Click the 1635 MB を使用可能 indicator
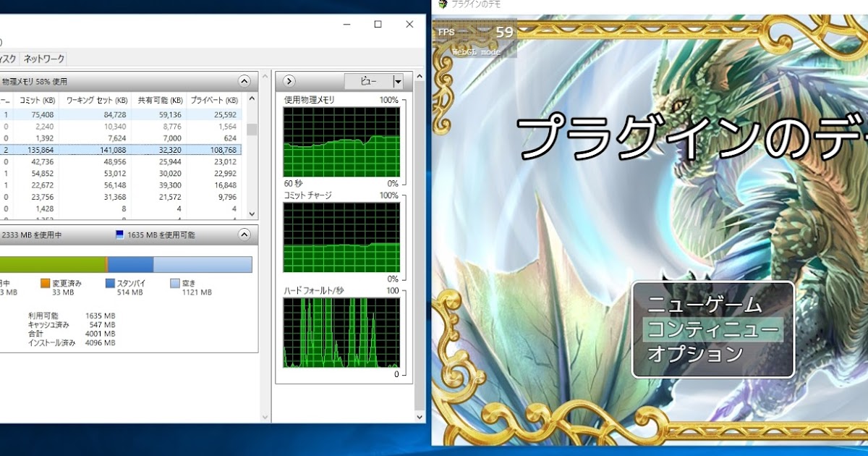The image size is (868, 456). [155, 235]
